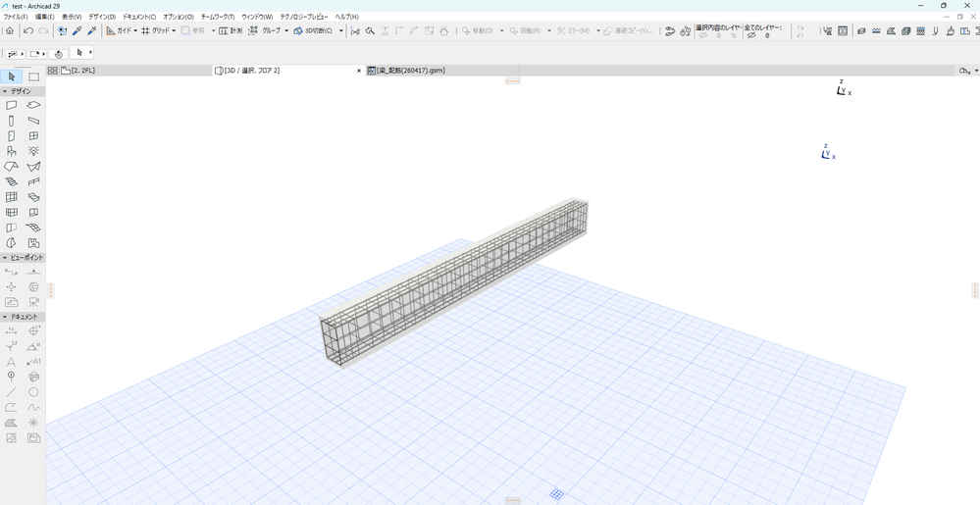Select the Label tool
Image resolution: width=980 pixels, height=505 pixels.
point(33,361)
